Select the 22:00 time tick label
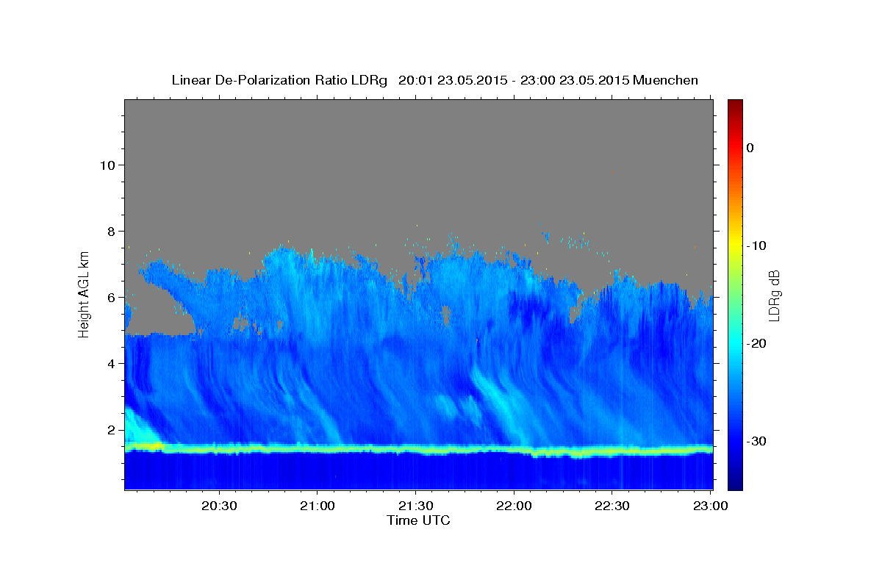Screen dimensions: 882x588 514,506
